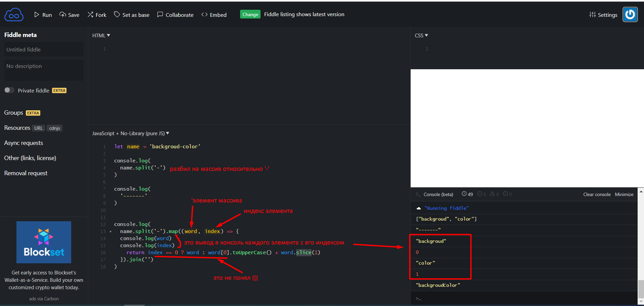This screenshot has height=306, width=644.
Task: Click the console prompt icon in header
Action: [418, 194]
